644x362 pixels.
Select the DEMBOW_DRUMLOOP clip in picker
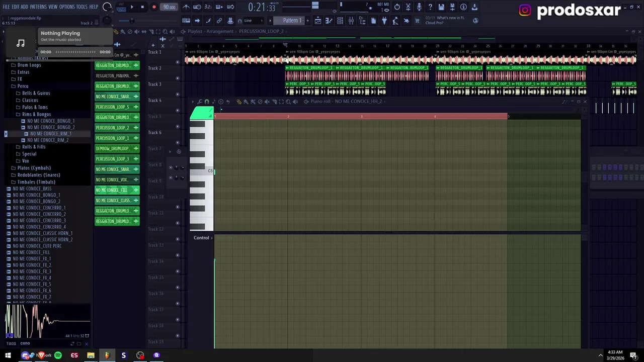pyautogui.click(x=117, y=148)
